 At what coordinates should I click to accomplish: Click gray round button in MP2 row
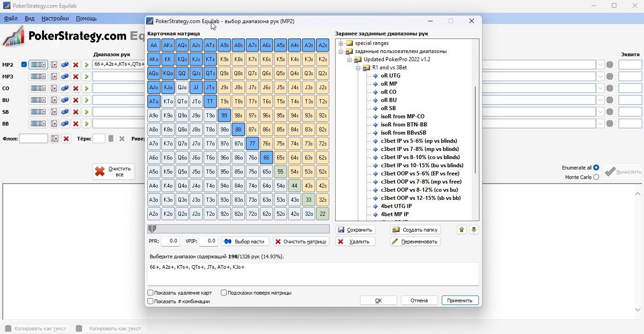[x=610, y=65]
